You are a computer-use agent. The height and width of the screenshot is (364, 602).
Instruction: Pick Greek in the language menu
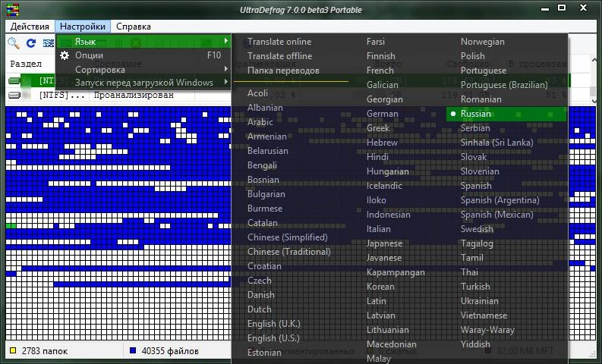[378, 128]
